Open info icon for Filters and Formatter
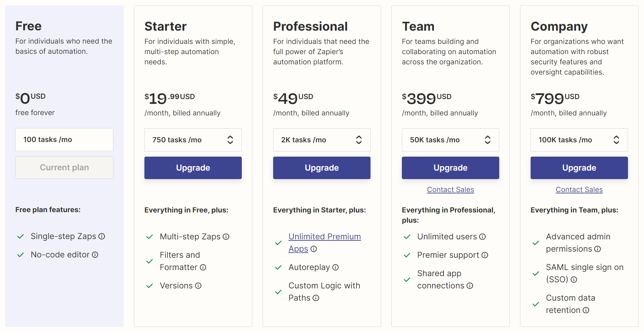This screenshot has width=644, height=333. [x=203, y=267]
